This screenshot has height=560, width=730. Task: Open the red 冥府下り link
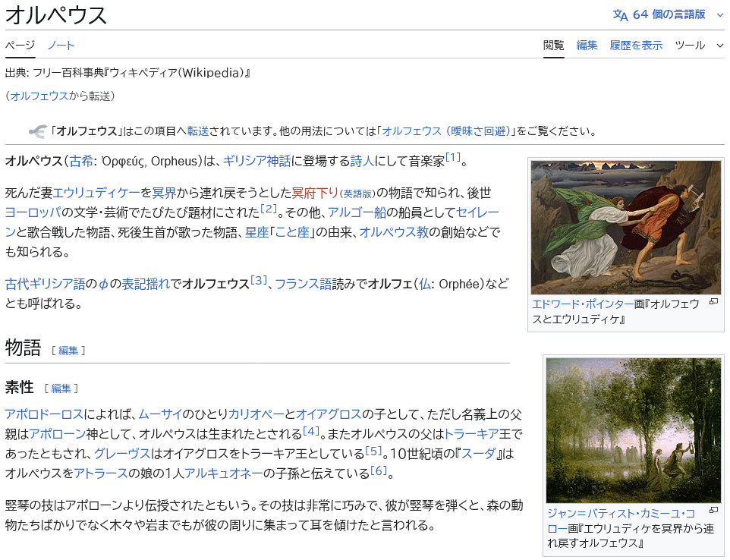coord(315,193)
